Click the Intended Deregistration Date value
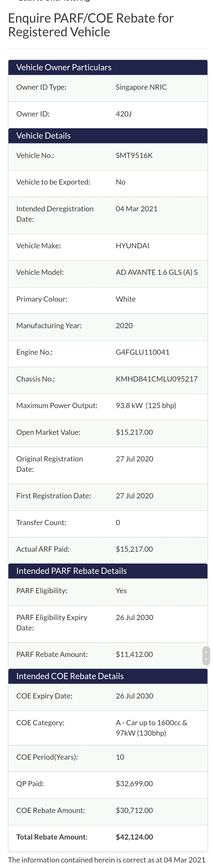 [x=136, y=209]
